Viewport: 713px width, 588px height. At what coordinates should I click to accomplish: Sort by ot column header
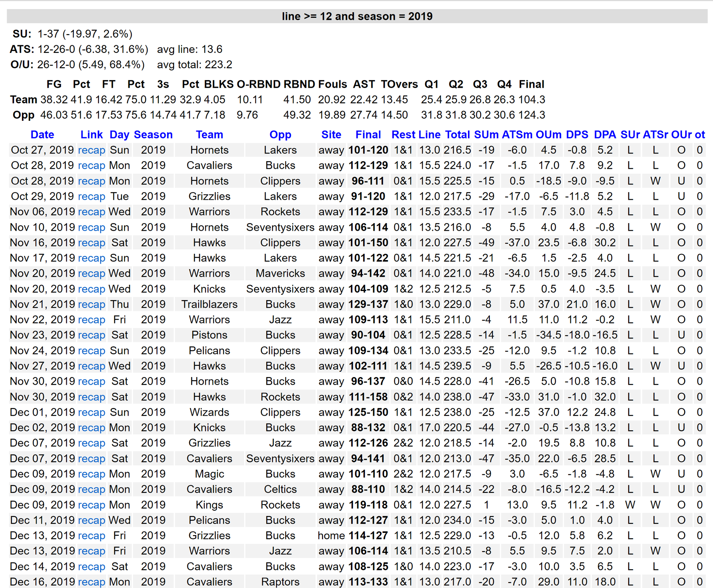click(x=700, y=135)
